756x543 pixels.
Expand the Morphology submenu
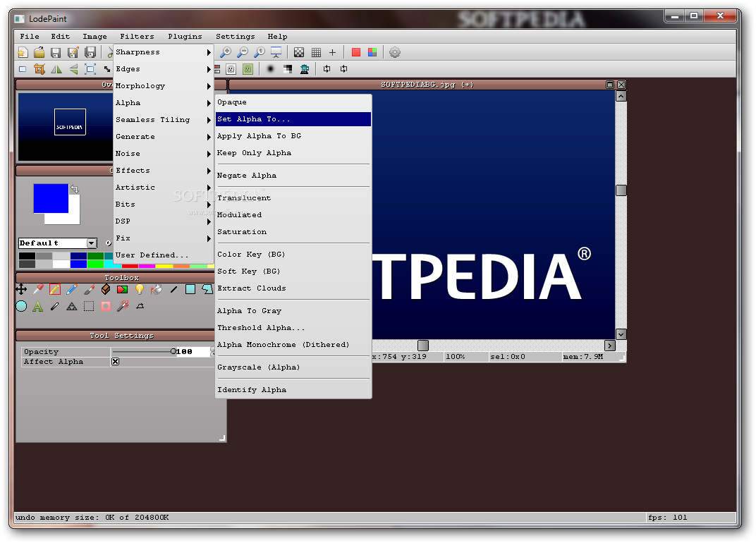click(164, 86)
